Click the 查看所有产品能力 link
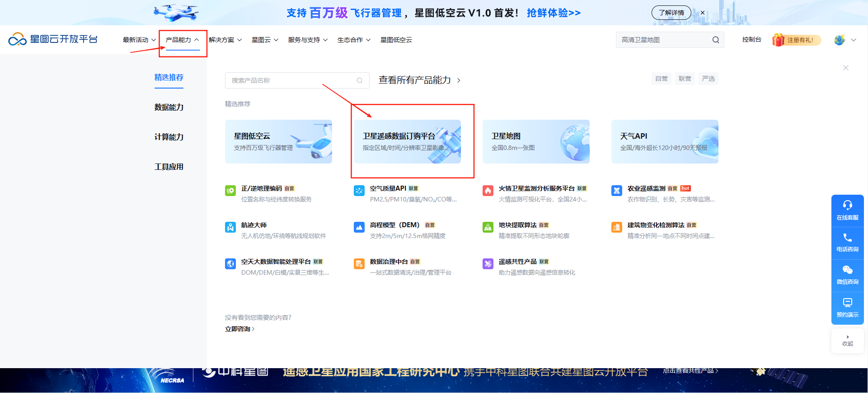The image size is (868, 393). 419,80
